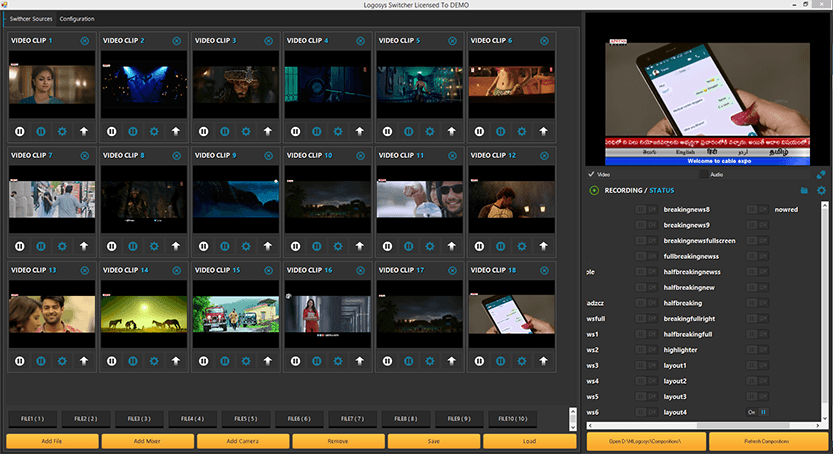
Task: Select the FILE10 (10) preset button
Action: pos(513,419)
